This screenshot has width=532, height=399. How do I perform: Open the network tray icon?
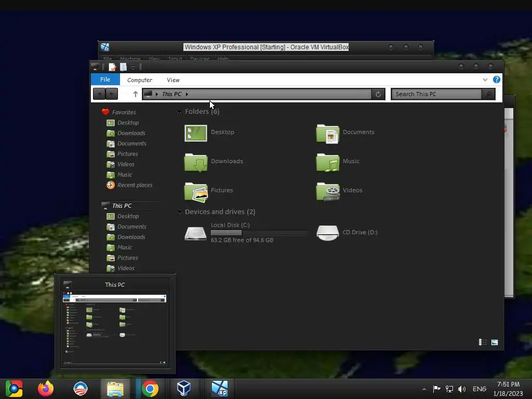[449, 389]
